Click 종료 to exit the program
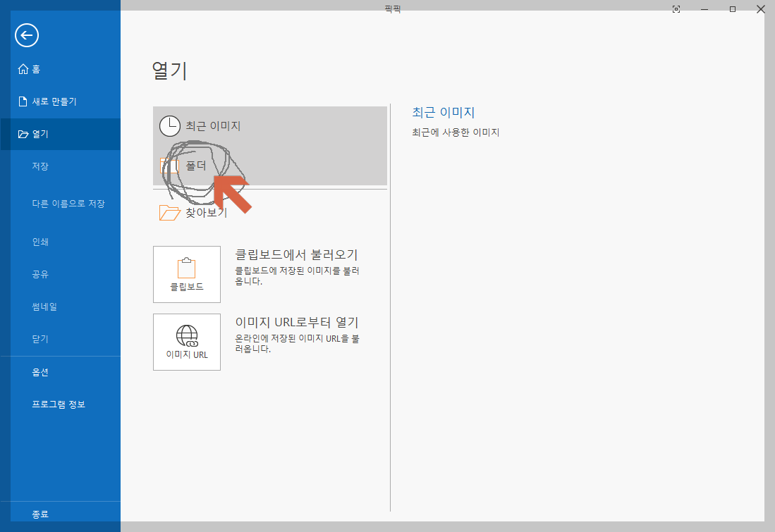The image size is (775, 532). pyautogui.click(x=39, y=513)
